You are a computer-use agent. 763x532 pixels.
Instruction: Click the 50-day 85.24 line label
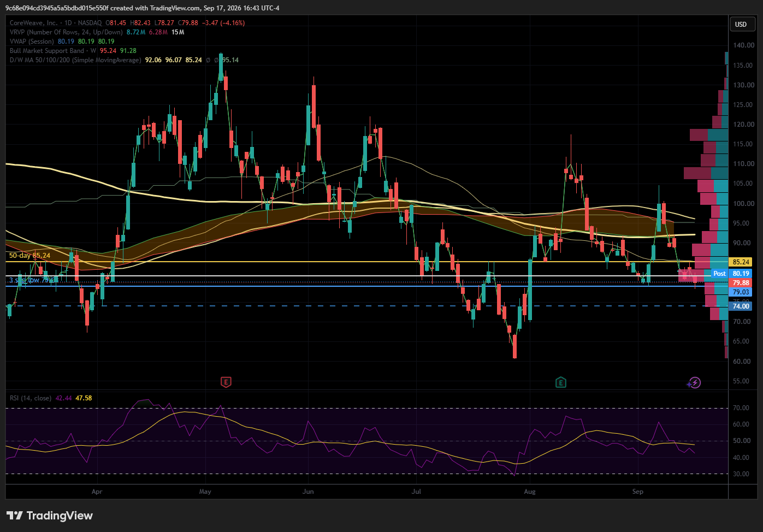[29, 256]
